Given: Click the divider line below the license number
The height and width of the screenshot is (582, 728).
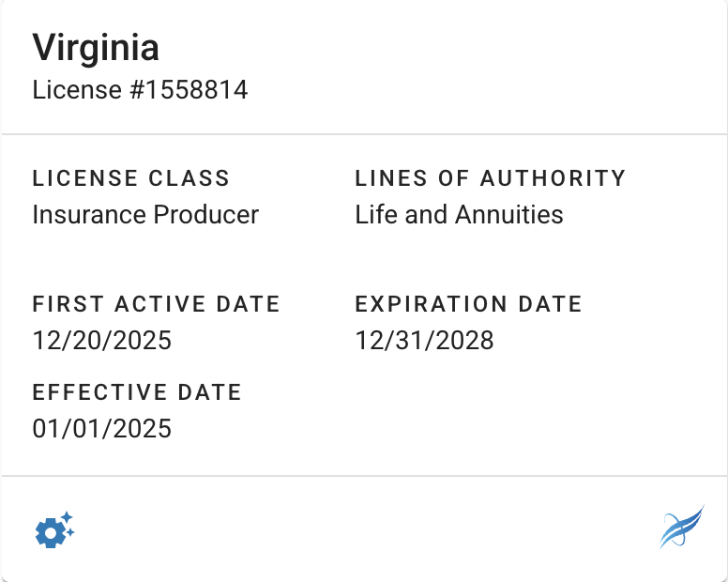Looking at the screenshot, I should tap(364, 134).
